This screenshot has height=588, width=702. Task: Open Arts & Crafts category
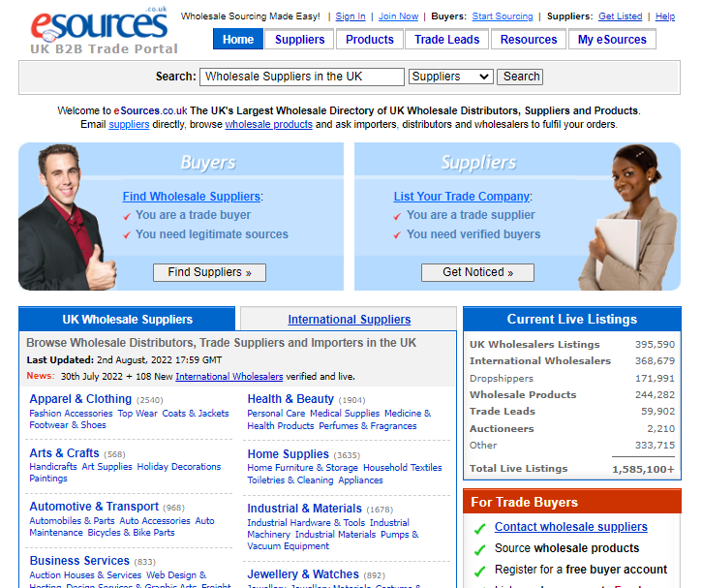click(64, 453)
